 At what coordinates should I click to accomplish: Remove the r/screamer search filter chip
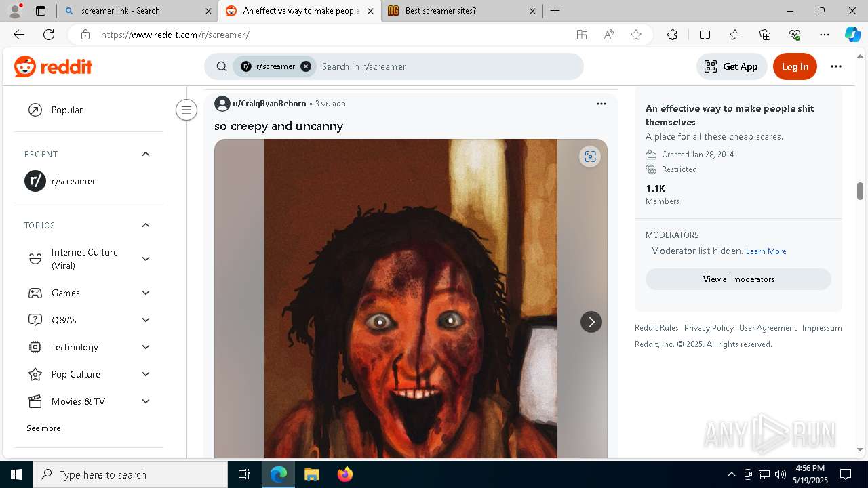306,66
